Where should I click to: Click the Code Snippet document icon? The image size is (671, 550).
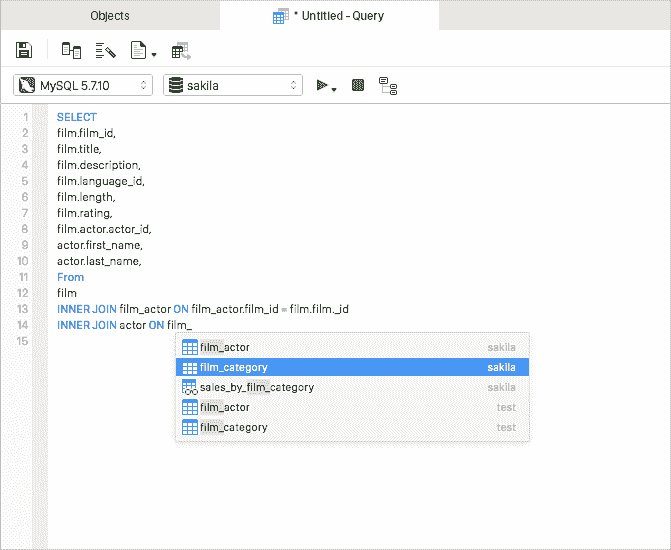click(x=138, y=50)
